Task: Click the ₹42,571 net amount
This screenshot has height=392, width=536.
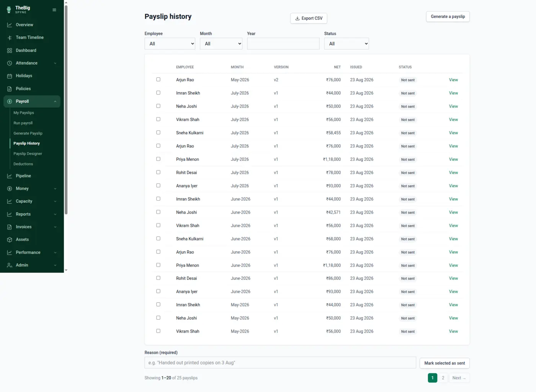Action: [x=333, y=212]
